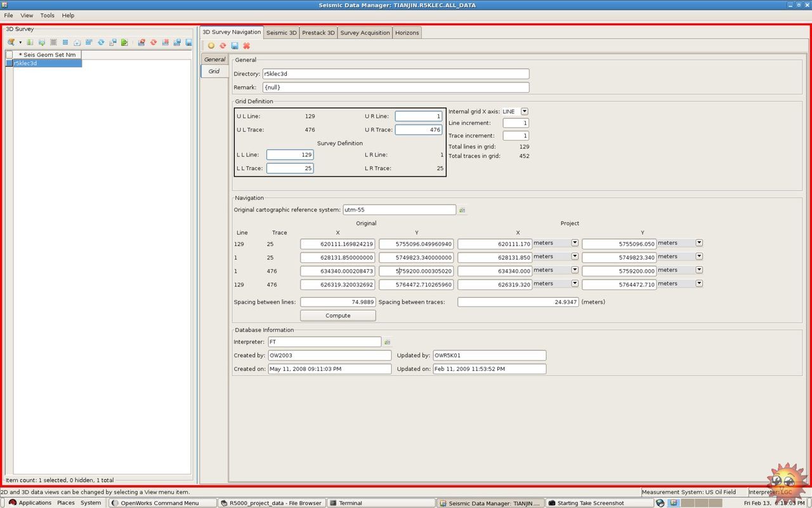Switch to the Prestack 3D tab
This screenshot has height=508, width=812.
coord(318,32)
